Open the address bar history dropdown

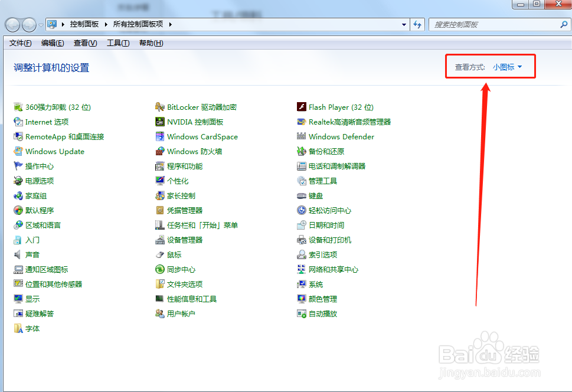[404, 24]
